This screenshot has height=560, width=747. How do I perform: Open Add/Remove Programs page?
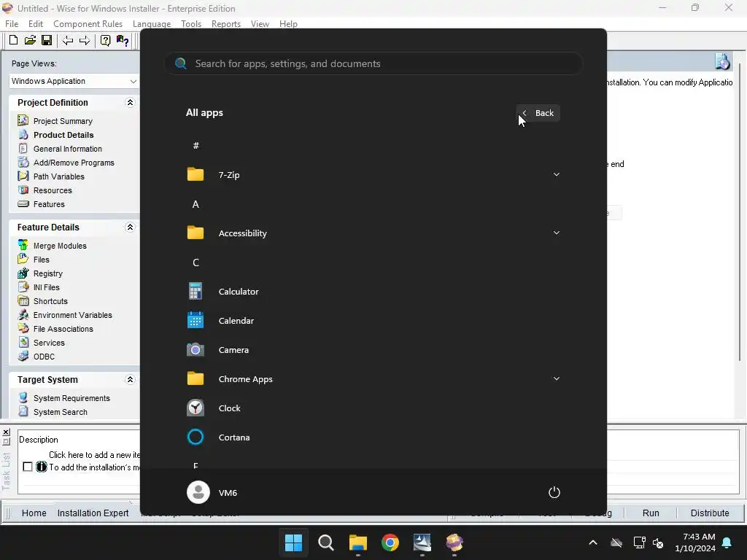coord(74,163)
